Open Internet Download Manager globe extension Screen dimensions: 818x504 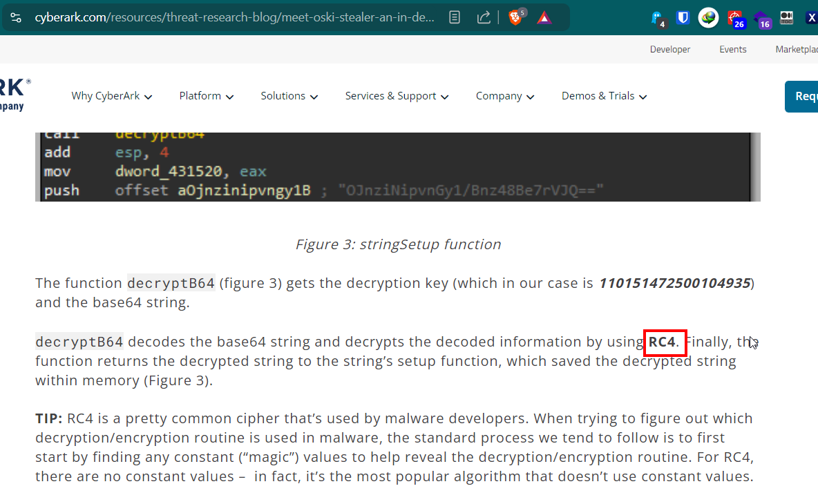[x=708, y=18]
